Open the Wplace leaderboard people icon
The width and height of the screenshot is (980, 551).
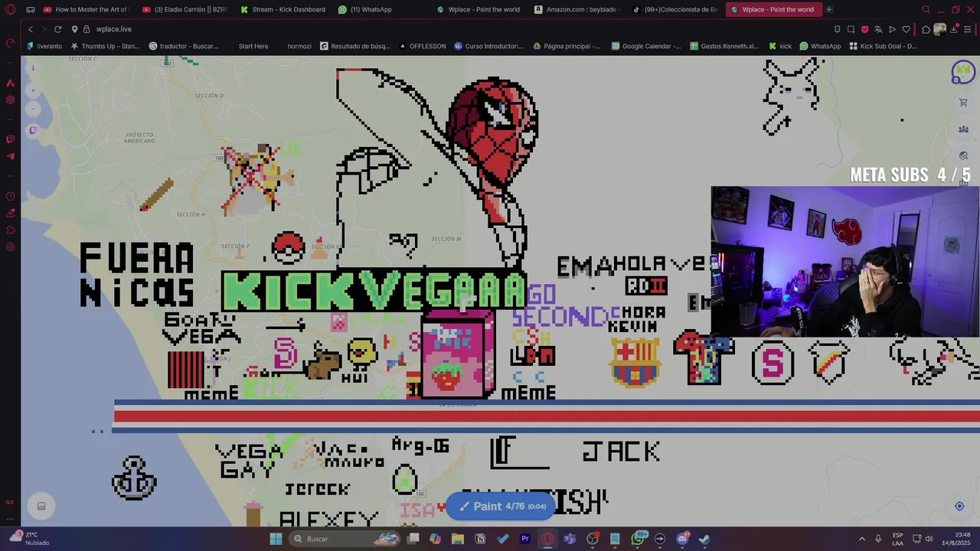[x=963, y=129]
